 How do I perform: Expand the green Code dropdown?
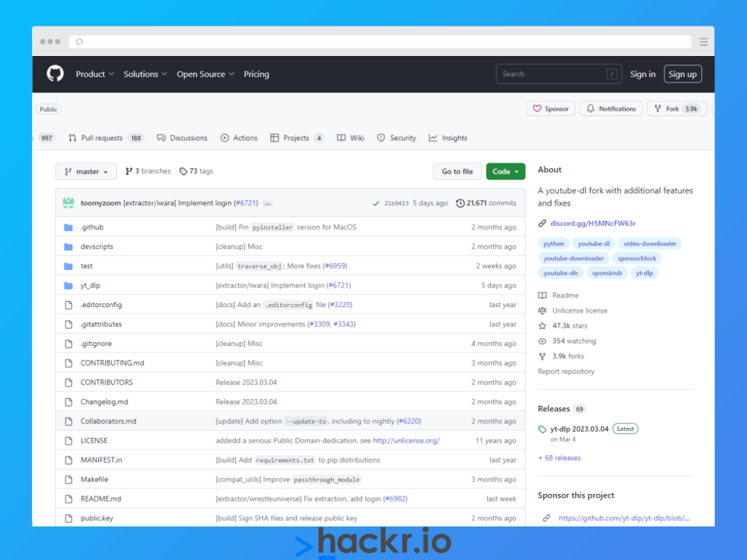(x=506, y=171)
